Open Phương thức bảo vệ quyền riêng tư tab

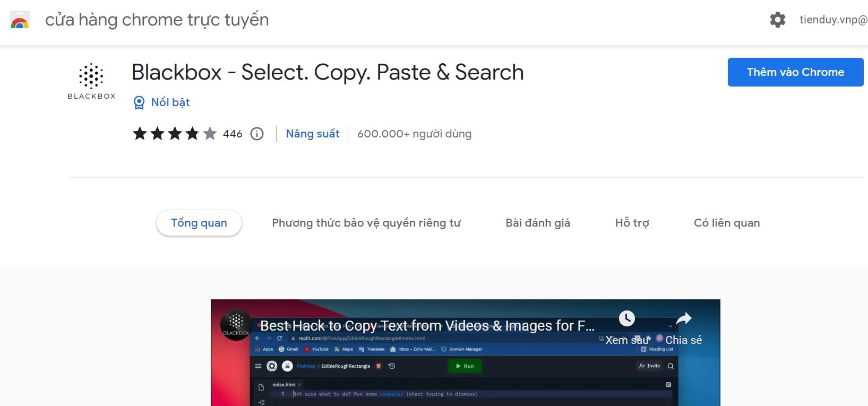click(366, 223)
